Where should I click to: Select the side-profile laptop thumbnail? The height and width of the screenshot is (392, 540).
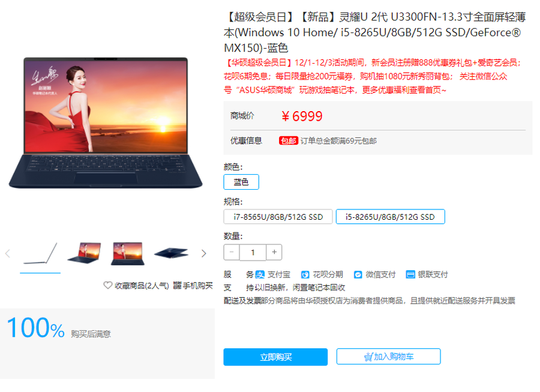40,254
